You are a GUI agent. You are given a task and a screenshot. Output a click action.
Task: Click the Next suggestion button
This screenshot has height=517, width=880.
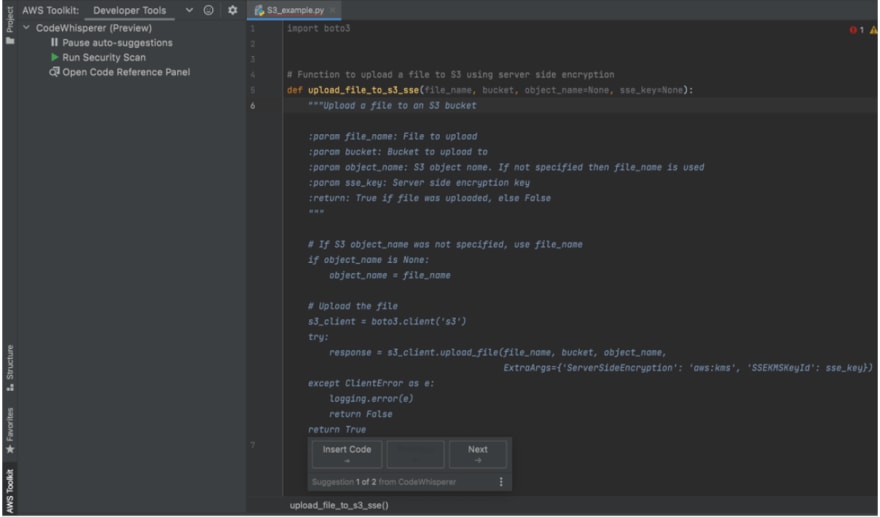478,454
